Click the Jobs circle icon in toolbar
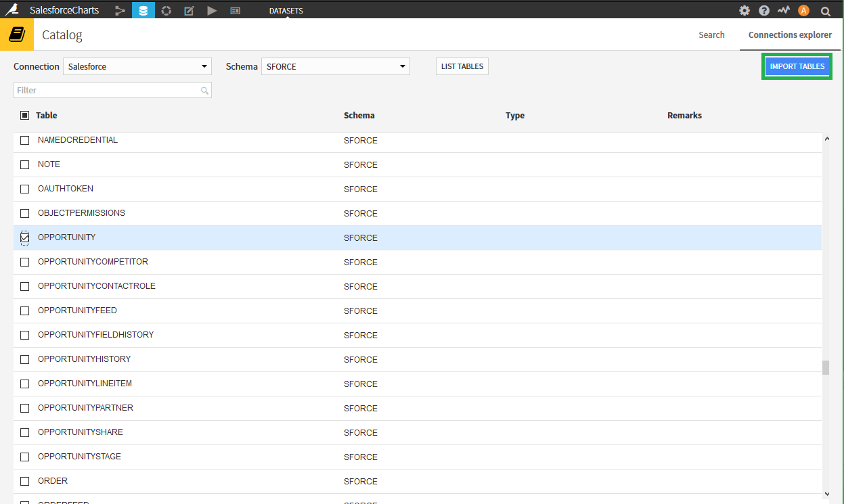Viewport: 844px width, 504px height. coord(166,10)
